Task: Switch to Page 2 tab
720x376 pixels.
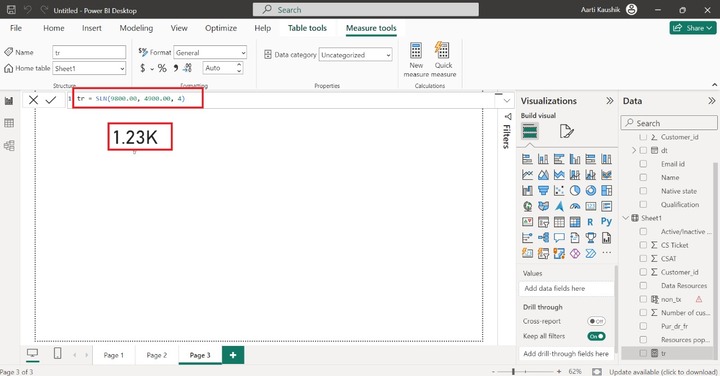Action: coord(157,355)
